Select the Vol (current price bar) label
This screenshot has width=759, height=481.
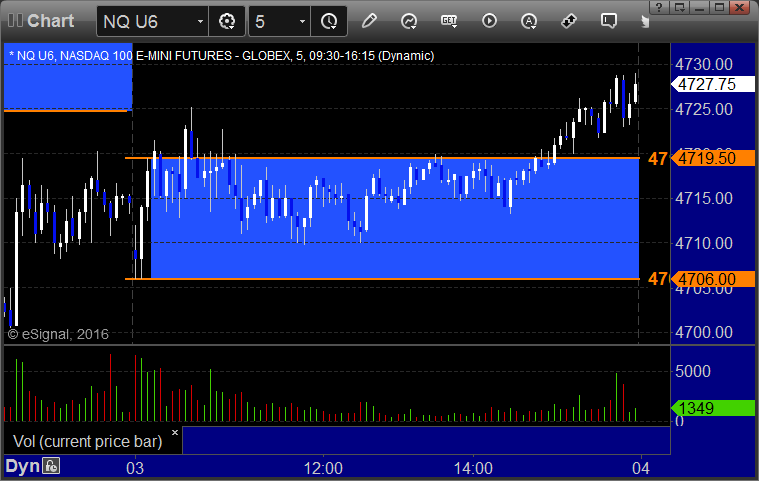pyautogui.click(x=88, y=441)
